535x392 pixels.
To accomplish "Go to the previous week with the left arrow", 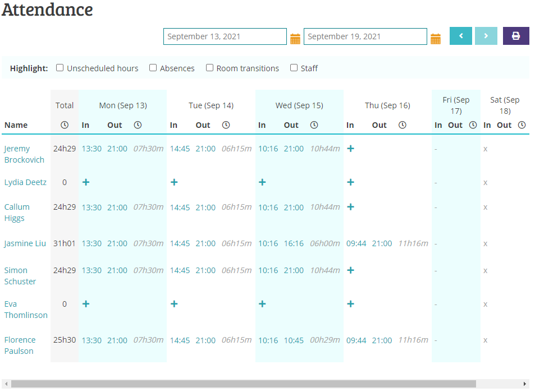I will pyautogui.click(x=460, y=35).
